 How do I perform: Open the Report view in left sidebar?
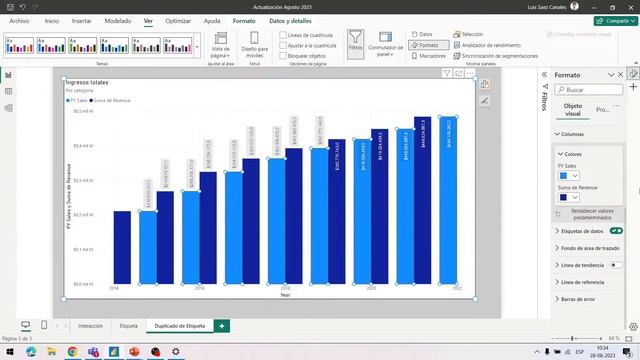tap(8, 75)
